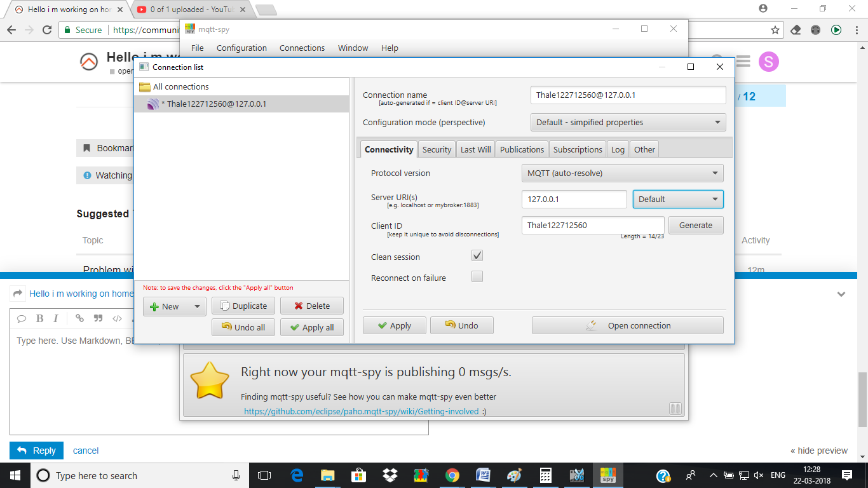Expand the New connection dropdown arrow
This screenshot has width=868, height=488.
[x=197, y=306]
